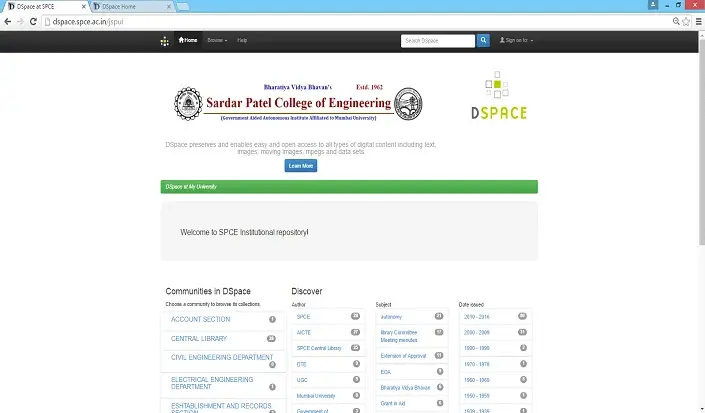Click the page icon in address bar

point(47,22)
